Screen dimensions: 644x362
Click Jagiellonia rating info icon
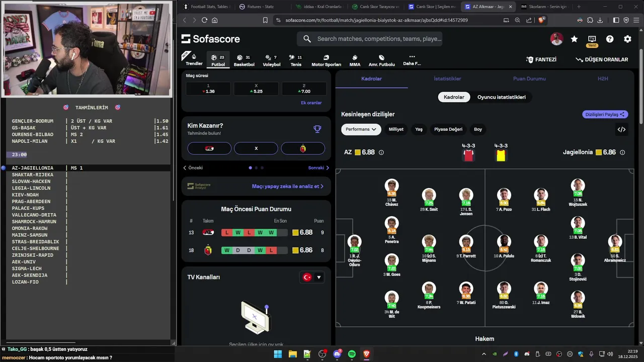tap(622, 152)
